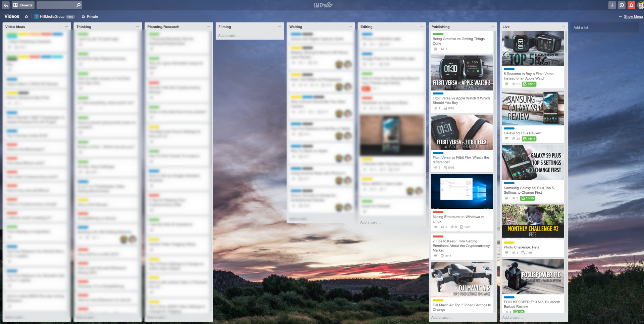Star the Videos board
This screenshot has width=644, height=324.
coord(26,16)
